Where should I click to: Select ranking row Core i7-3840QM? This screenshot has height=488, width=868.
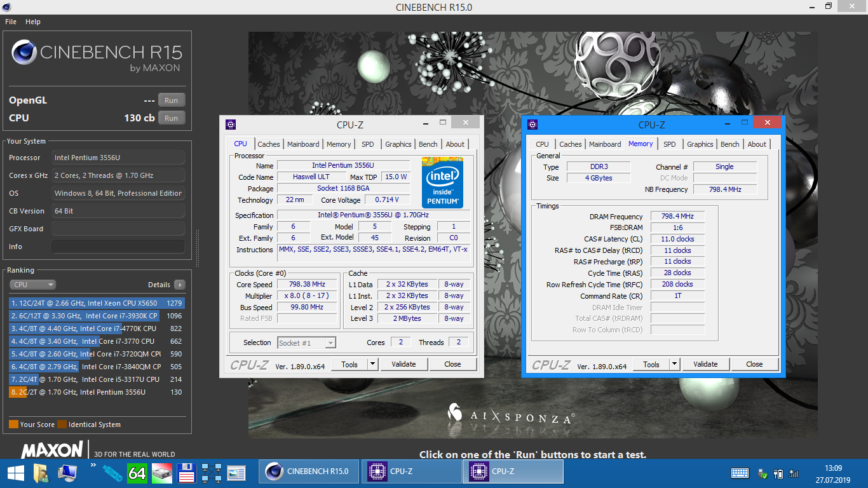coord(97,367)
